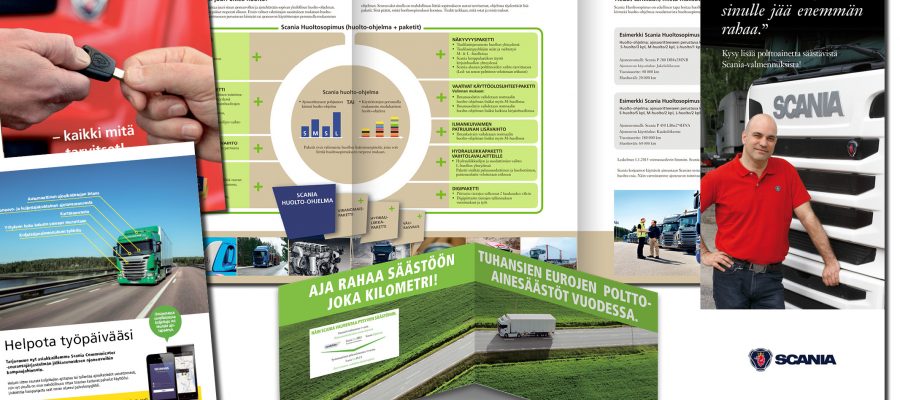This screenshot has width=900, height=400.
Task: Click the SCANIA wordmark at bottom right
Action: [805, 360]
